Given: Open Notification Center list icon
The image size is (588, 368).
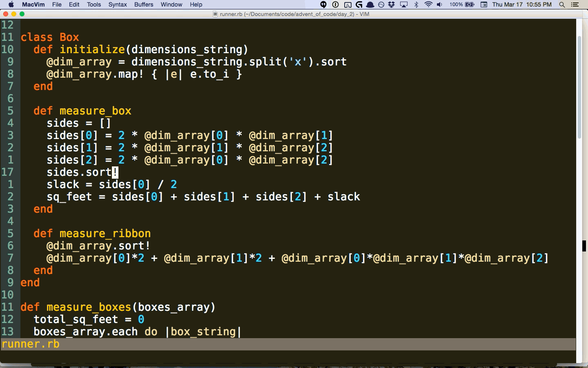Looking at the screenshot, I should tap(575, 4).
